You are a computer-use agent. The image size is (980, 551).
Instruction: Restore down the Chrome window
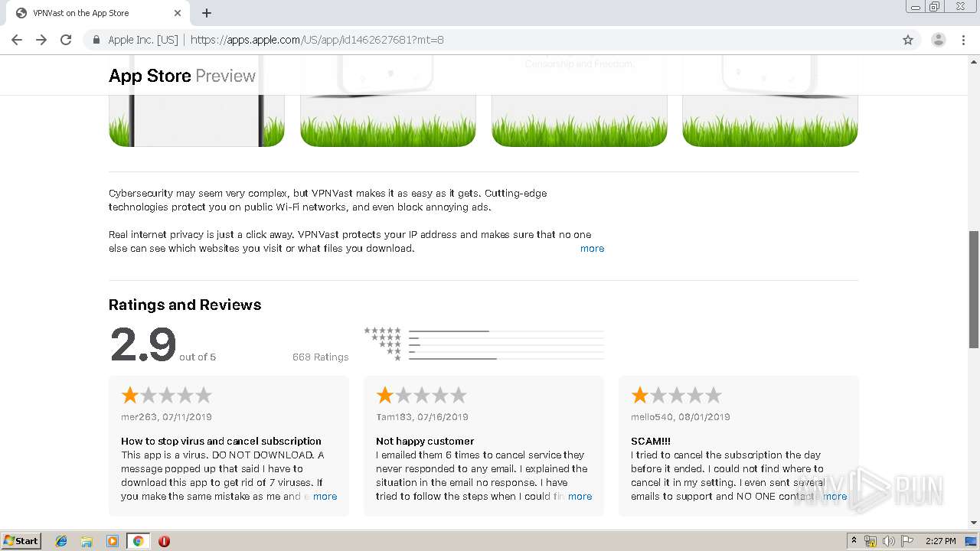pos(935,6)
